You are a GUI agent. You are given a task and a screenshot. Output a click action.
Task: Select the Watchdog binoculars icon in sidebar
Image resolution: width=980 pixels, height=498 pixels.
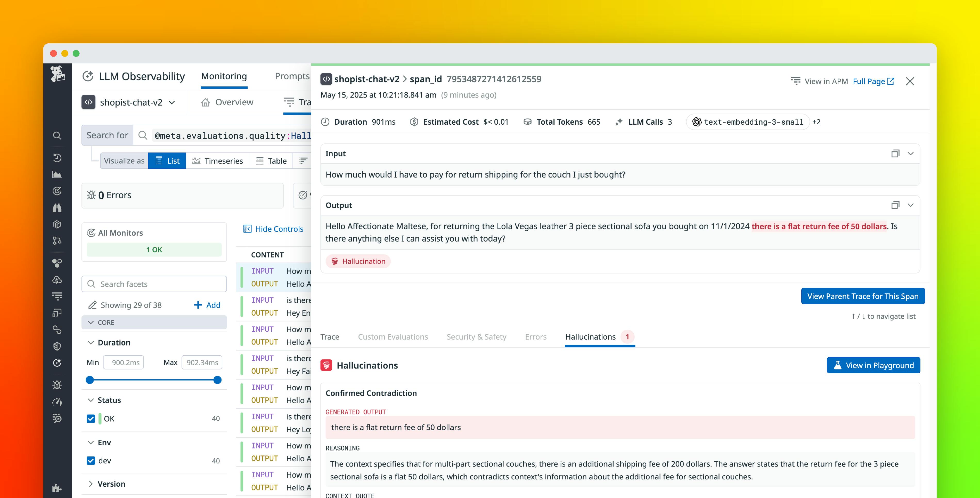(57, 207)
